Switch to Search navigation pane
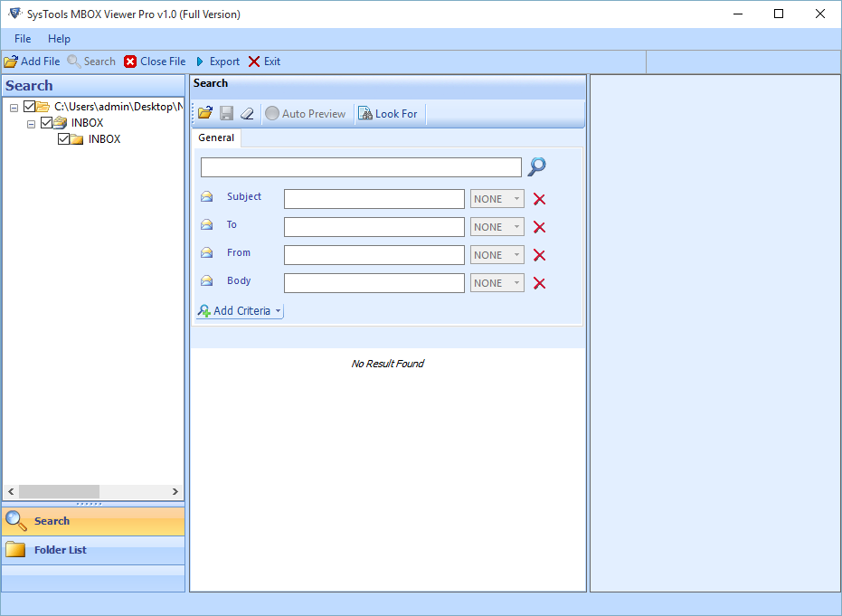This screenshot has height=616, width=842. coord(93,521)
